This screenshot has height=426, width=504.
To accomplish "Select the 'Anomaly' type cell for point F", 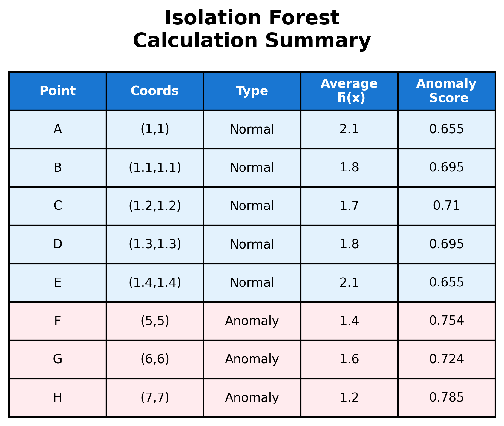I will tap(252, 321).
